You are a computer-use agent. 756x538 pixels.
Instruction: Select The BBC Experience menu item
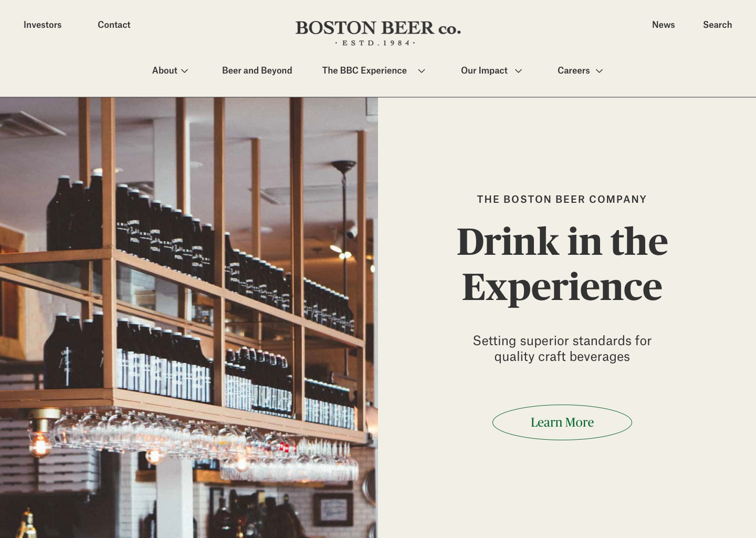pos(364,70)
